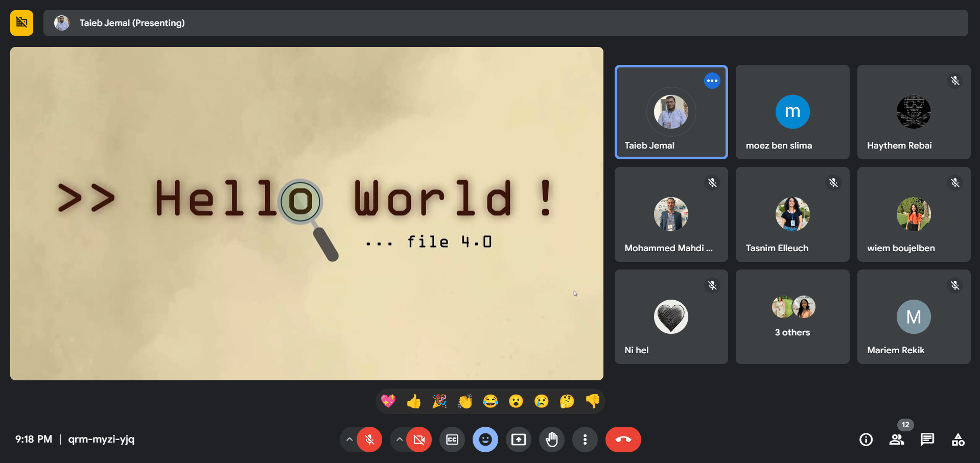
Task: Click Ni hel's muted microphone icon
Action: tap(712, 285)
